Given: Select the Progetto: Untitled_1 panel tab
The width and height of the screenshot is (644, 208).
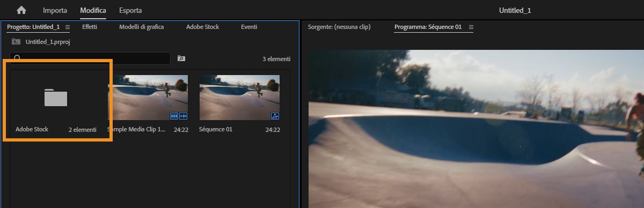Looking at the screenshot, I should [33, 27].
